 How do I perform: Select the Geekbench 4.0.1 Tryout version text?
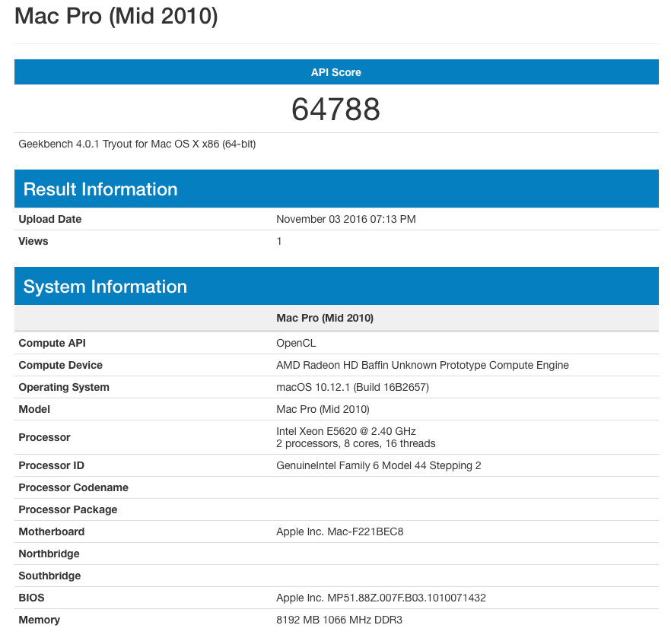coord(137,144)
